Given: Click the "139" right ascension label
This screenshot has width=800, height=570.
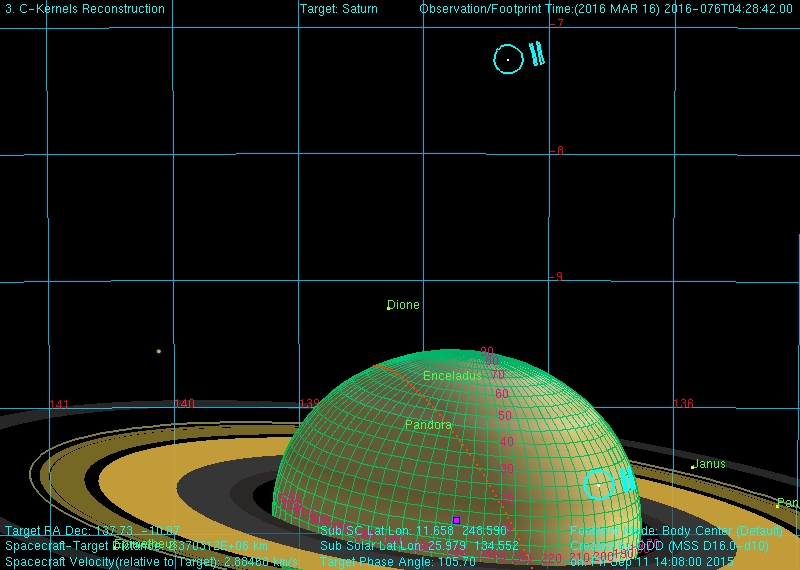Looking at the screenshot, I should [309, 403].
